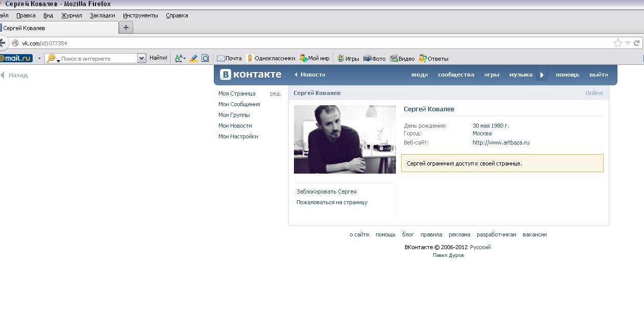Open блог footer link
This screenshot has width=644, height=335.
pyautogui.click(x=408, y=234)
